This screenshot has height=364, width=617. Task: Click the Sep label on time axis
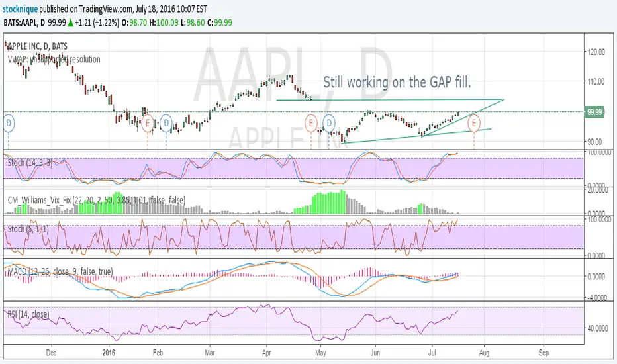[x=544, y=353]
